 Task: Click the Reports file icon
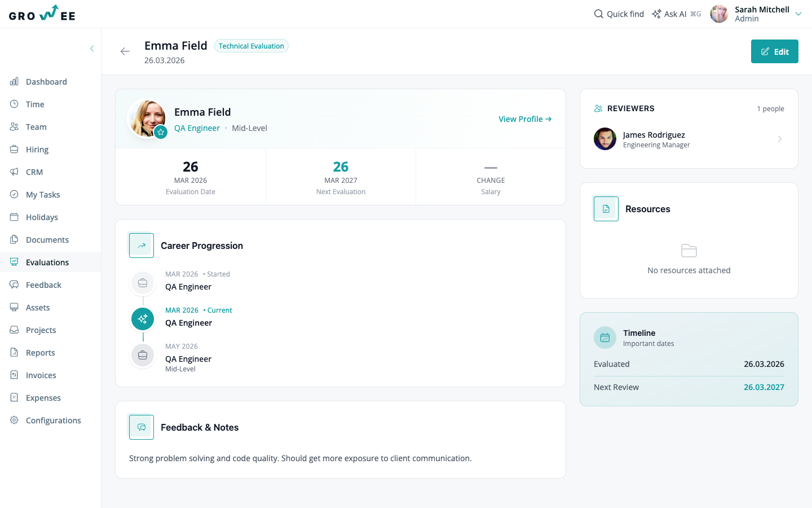tap(14, 353)
